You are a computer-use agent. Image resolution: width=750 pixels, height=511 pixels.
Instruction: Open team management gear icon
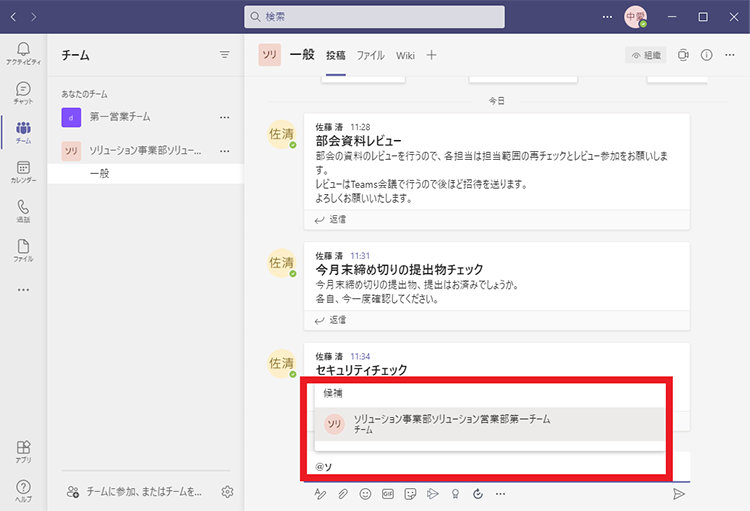[228, 491]
